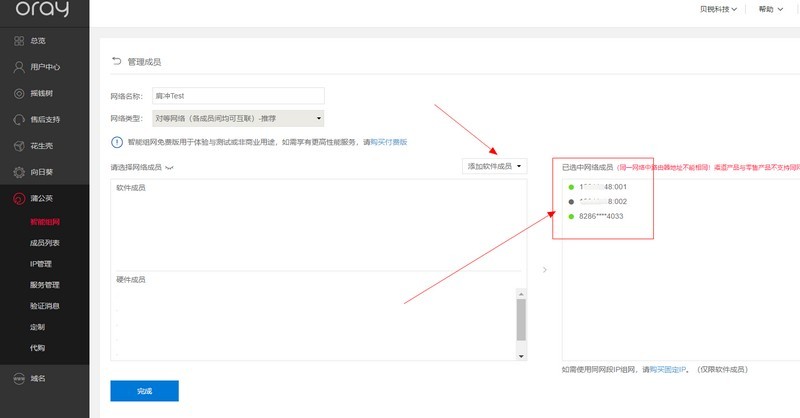Click status dot of member 8286****4033
Screen dimensions: 800x418
coord(571,216)
